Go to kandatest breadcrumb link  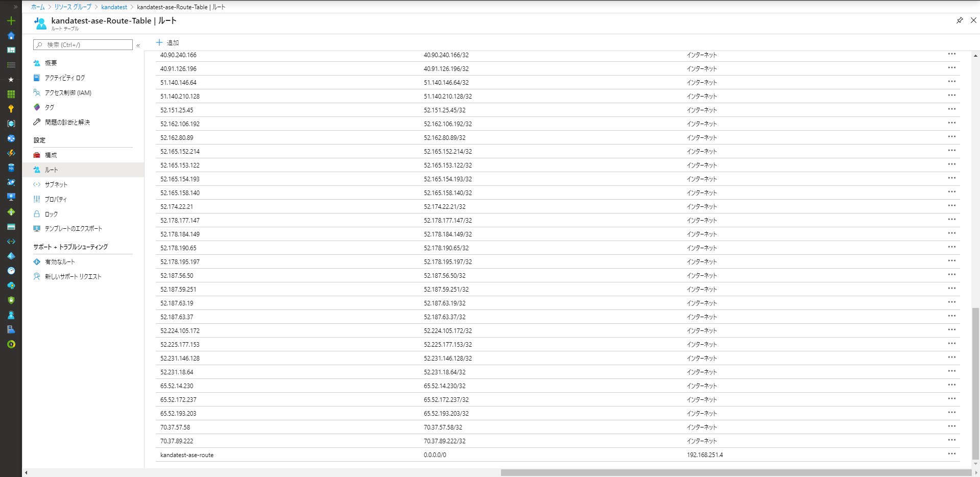tap(114, 7)
